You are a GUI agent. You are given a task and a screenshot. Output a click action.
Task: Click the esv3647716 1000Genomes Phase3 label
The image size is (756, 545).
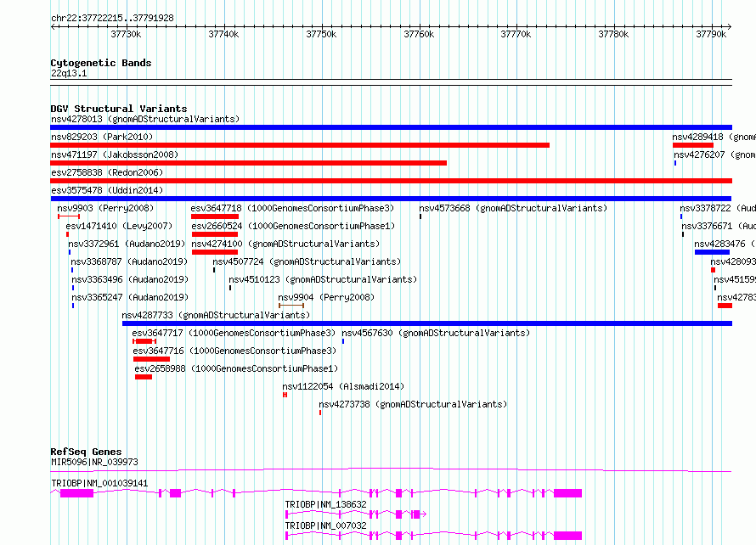pos(234,351)
